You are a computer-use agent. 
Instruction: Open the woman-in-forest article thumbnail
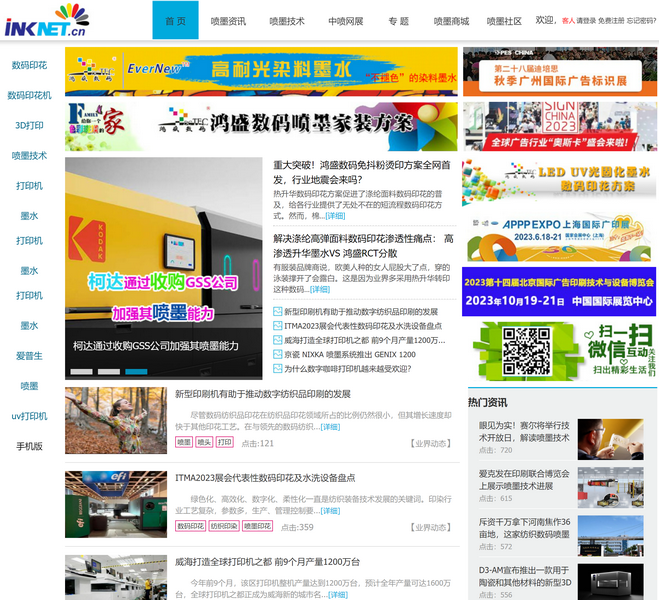(x=116, y=420)
